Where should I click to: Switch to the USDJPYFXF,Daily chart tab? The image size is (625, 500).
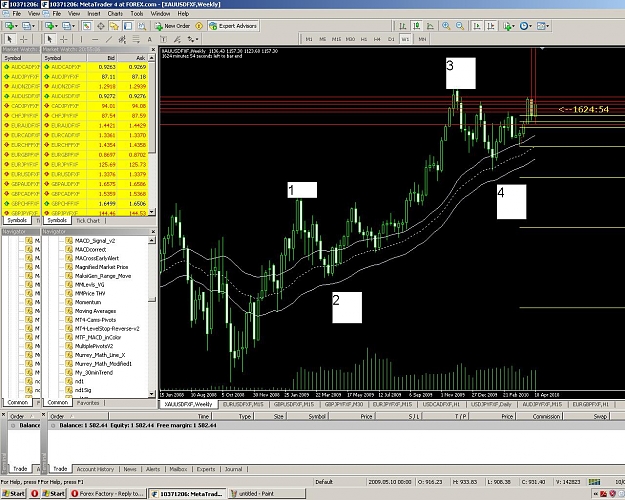point(491,404)
